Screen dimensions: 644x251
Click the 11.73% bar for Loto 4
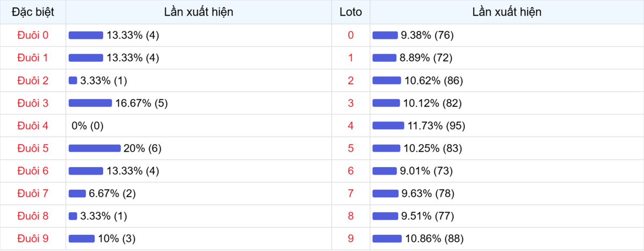388,126
